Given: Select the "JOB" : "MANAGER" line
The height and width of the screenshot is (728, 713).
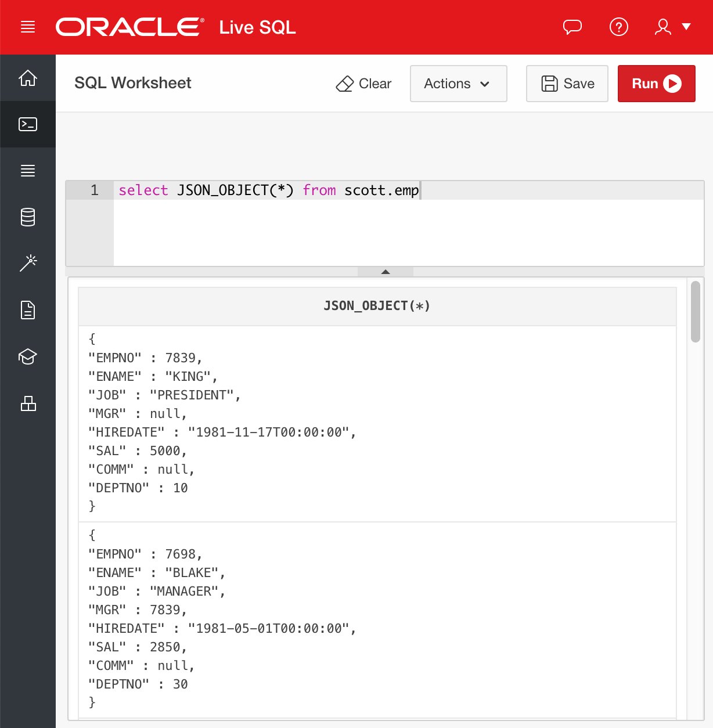Looking at the screenshot, I should pyautogui.click(x=157, y=592).
